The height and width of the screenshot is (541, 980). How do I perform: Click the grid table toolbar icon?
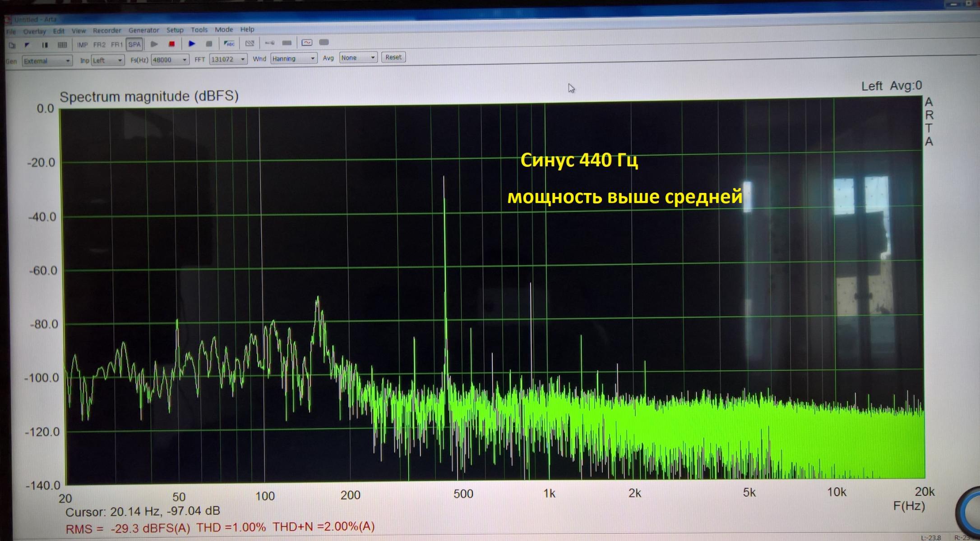[x=62, y=45]
